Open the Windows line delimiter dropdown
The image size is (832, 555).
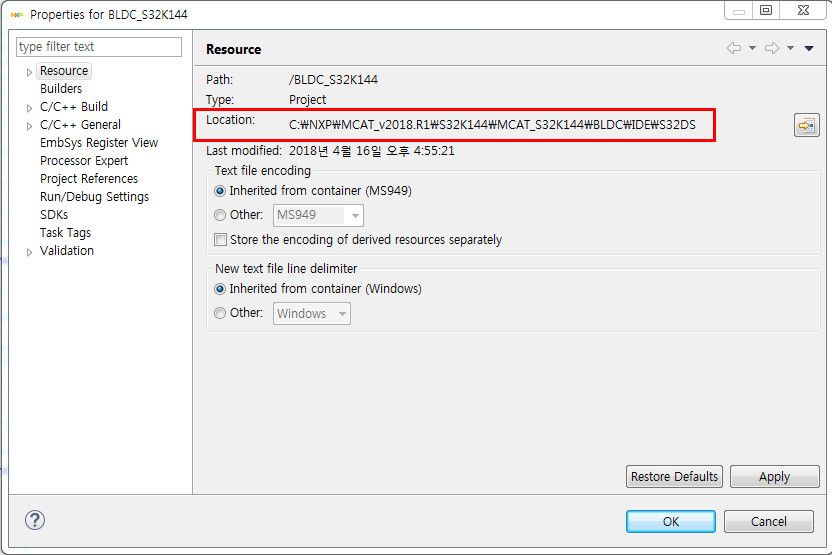pos(312,313)
